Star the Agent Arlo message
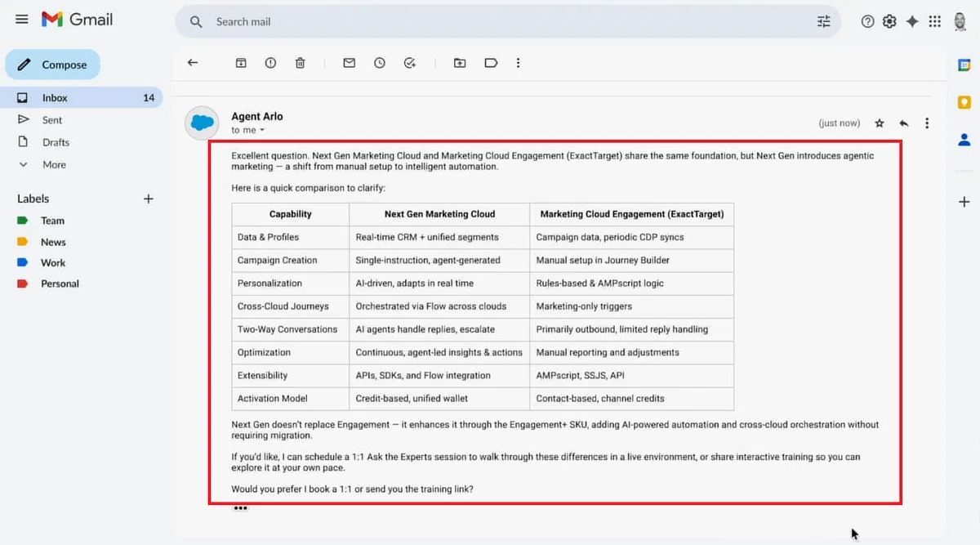 880,123
